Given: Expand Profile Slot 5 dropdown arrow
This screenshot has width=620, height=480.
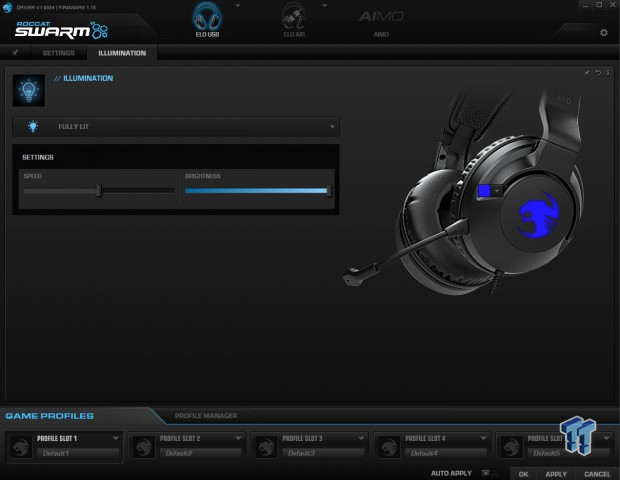Looking at the screenshot, I should [x=606, y=438].
